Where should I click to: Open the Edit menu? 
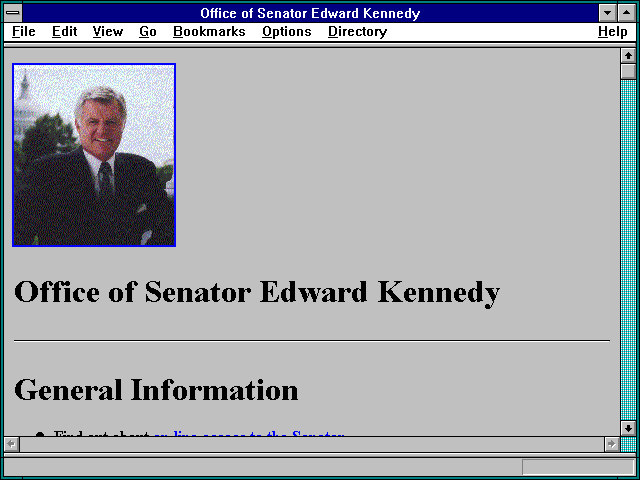click(64, 31)
